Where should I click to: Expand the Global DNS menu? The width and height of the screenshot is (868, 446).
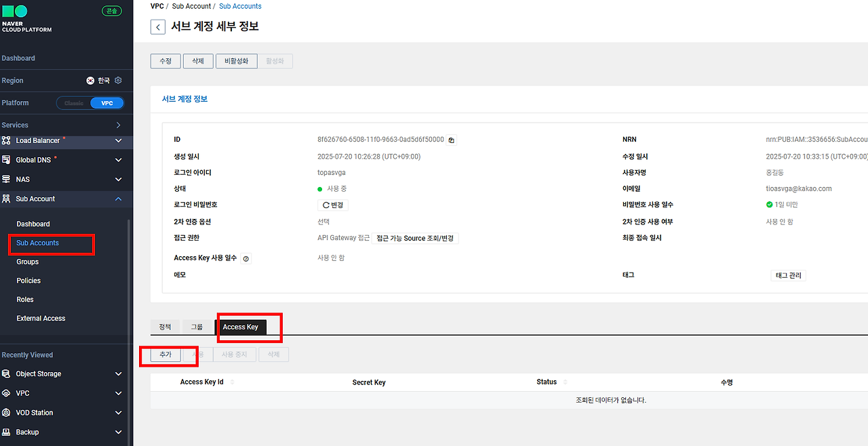point(119,160)
